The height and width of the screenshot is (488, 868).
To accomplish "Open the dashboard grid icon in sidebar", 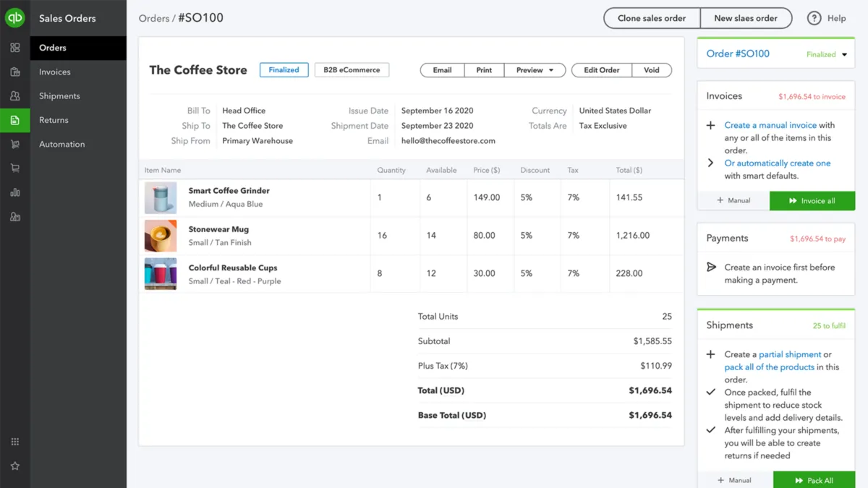I will [x=15, y=48].
